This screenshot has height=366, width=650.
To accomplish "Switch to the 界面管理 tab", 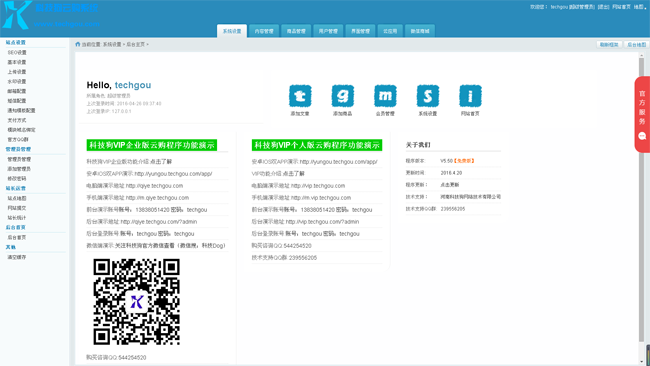I will [360, 31].
